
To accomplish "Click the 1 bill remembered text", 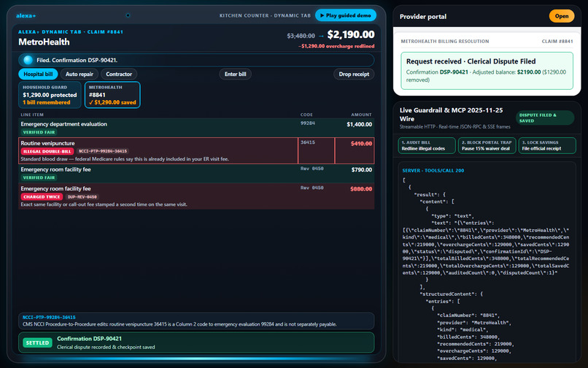I will (x=46, y=102).
